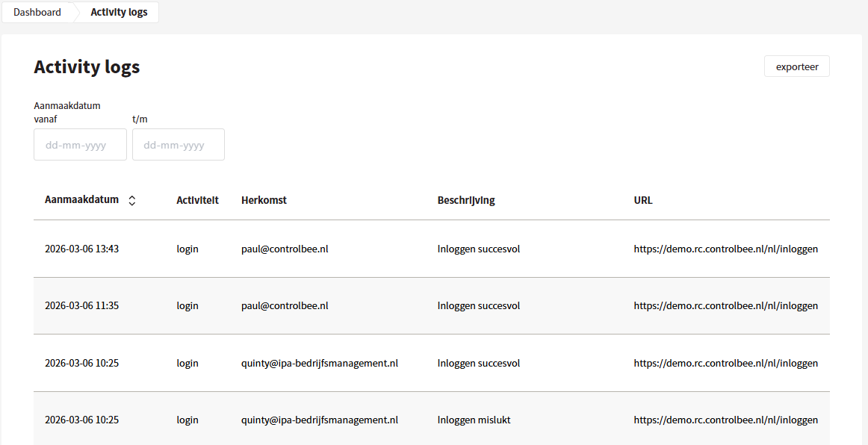This screenshot has height=445, width=868.
Task: Click the Activiteit column header
Action: 198,200
